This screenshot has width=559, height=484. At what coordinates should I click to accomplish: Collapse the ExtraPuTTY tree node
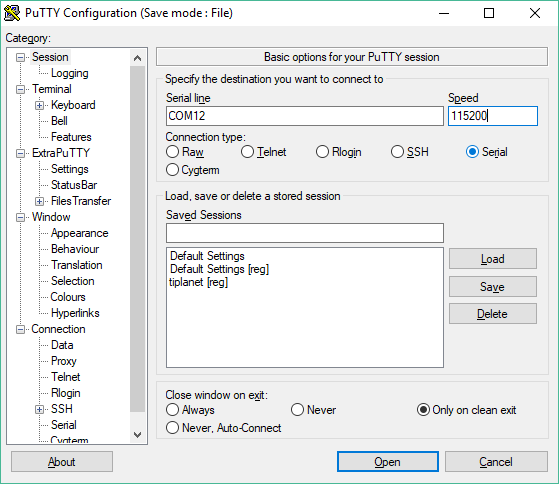[21, 153]
